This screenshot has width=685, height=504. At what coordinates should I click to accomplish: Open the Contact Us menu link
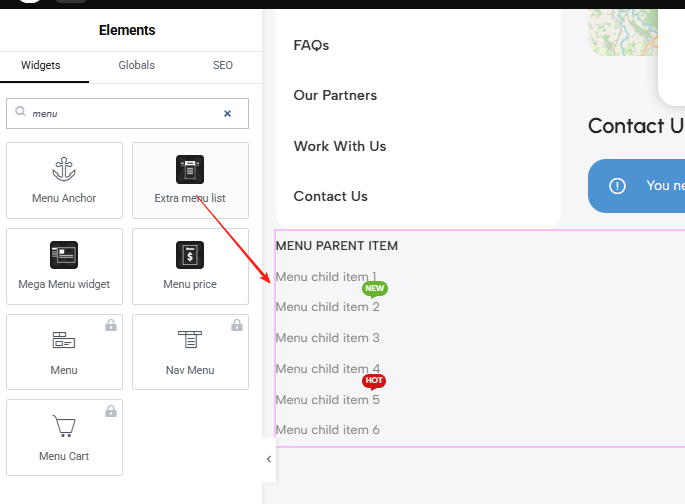[x=330, y=196]
